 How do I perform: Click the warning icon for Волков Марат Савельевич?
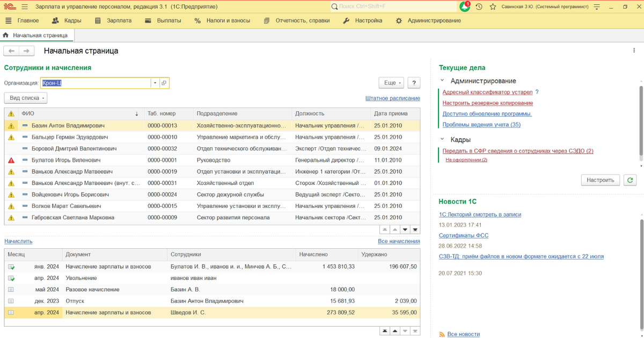click(x=11, y=206)
